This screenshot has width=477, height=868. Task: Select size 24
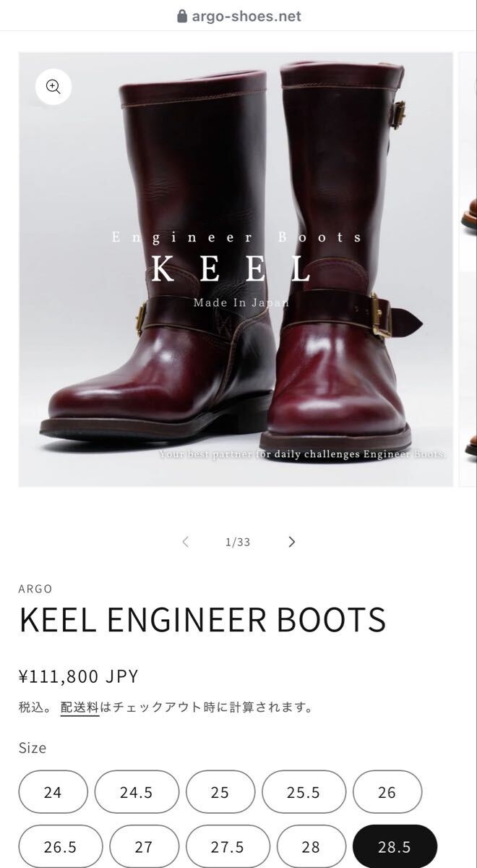pos(53,792)
